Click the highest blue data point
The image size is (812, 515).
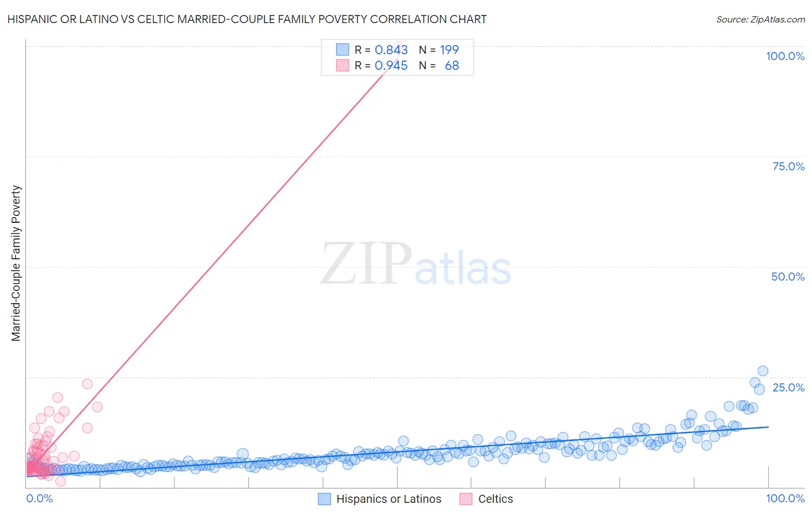[762, 371]
